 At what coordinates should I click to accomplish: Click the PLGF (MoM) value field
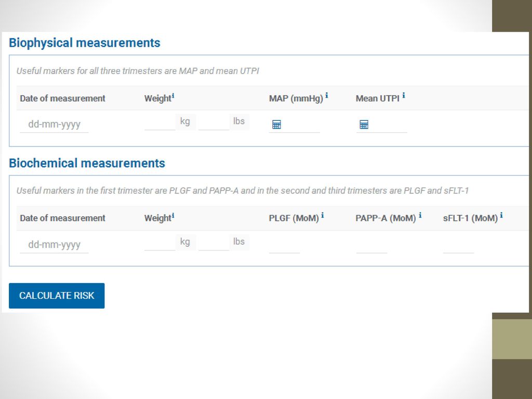point(284,245)
